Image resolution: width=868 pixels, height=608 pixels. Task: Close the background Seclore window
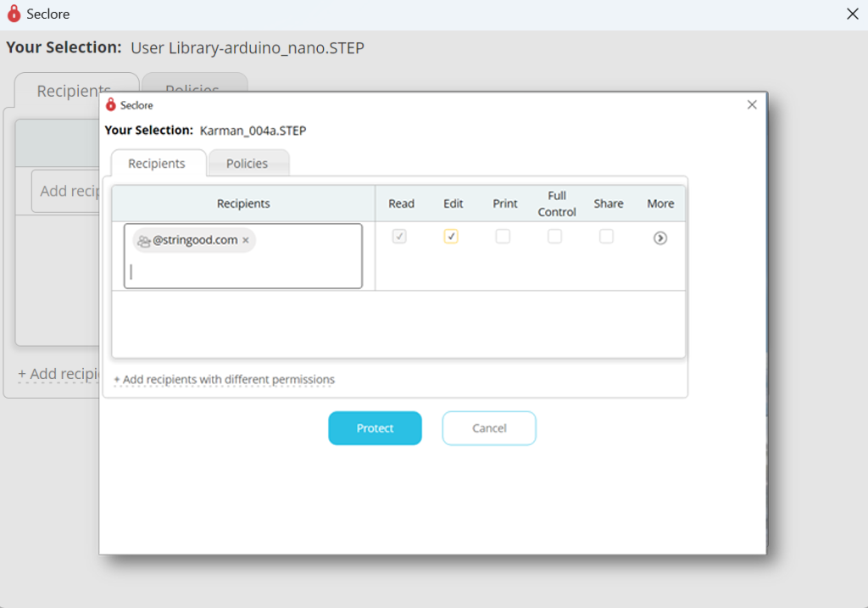click(853, 14)
